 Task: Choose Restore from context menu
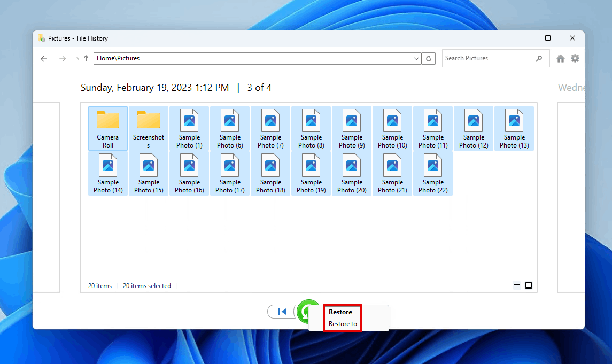click(340, 312)
